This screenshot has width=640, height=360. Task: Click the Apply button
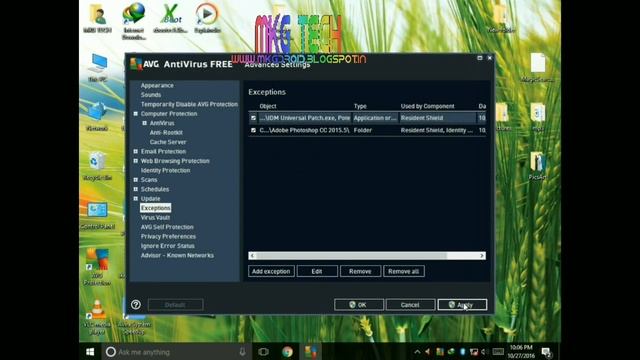tap(462, 304)
